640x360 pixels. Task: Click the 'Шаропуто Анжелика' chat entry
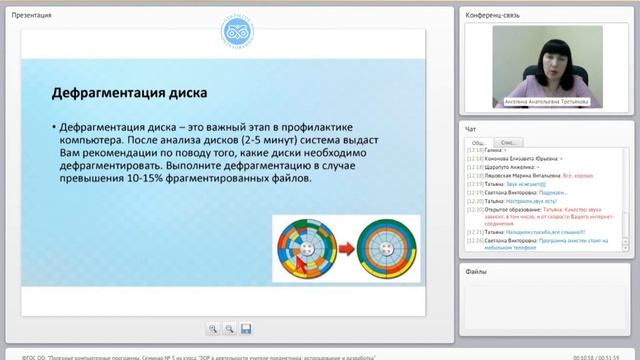click(503, 167)
